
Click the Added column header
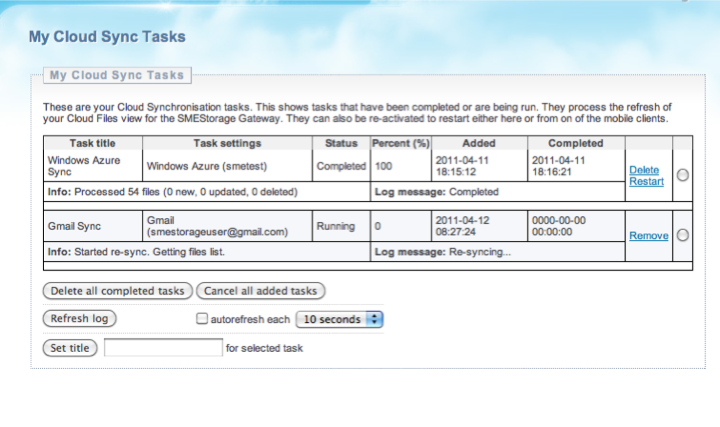click(479, 143)
